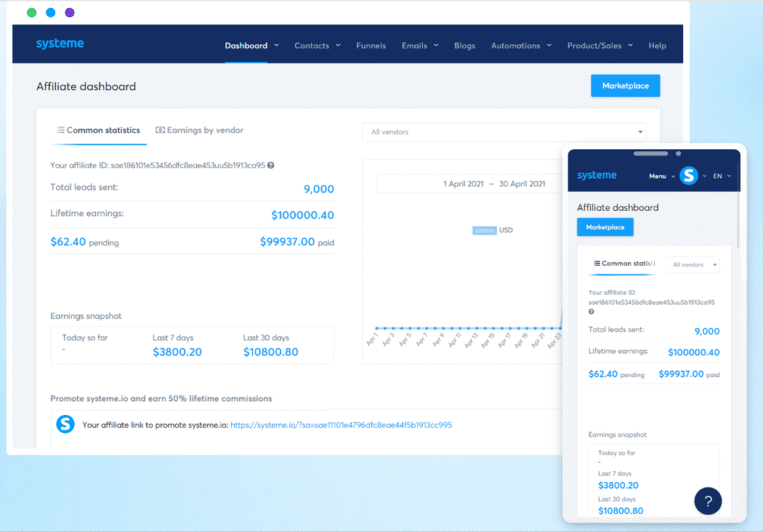Switch to Common statistics tab on desktop
The height and width of the screenshot is (532, 763).
(x=98, y=130)
